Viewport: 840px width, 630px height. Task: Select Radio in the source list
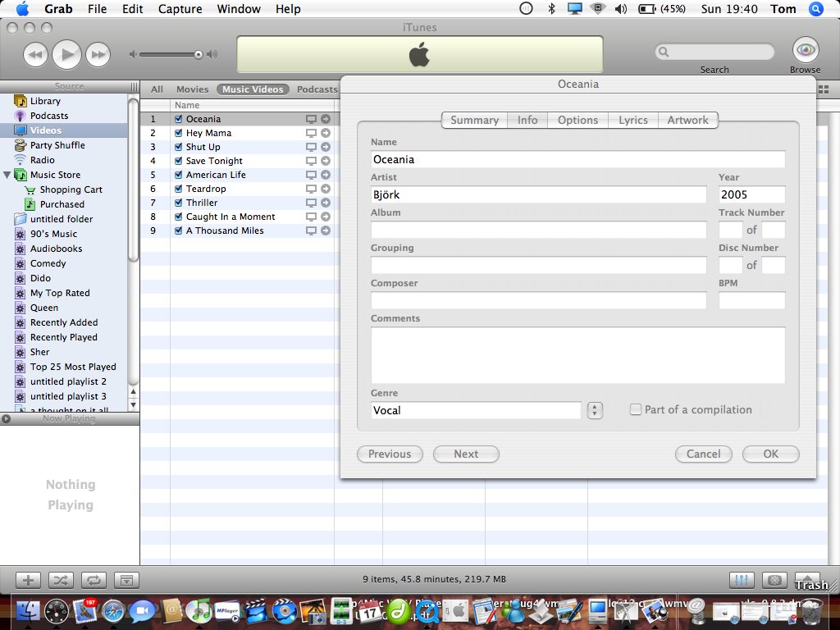(43, 160)
